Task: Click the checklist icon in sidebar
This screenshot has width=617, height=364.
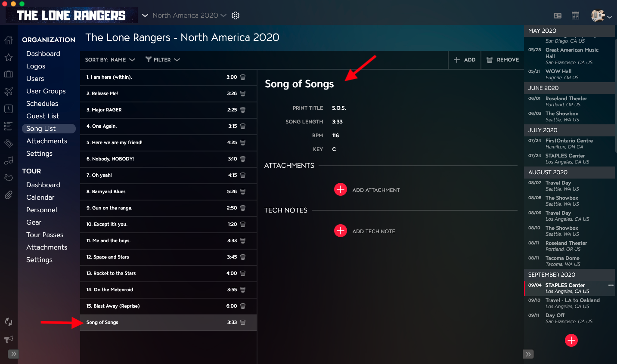Action: point(9,126)
